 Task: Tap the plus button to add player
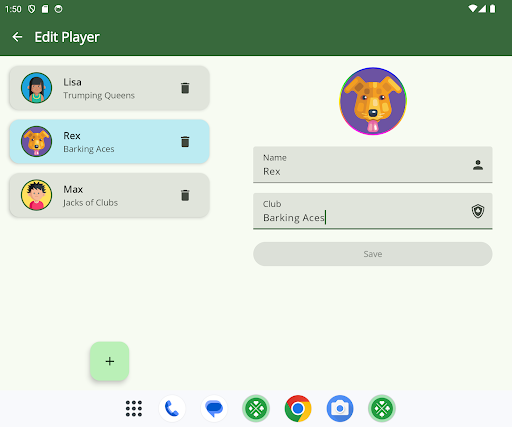pyautogui.click(x=109, y=361)
